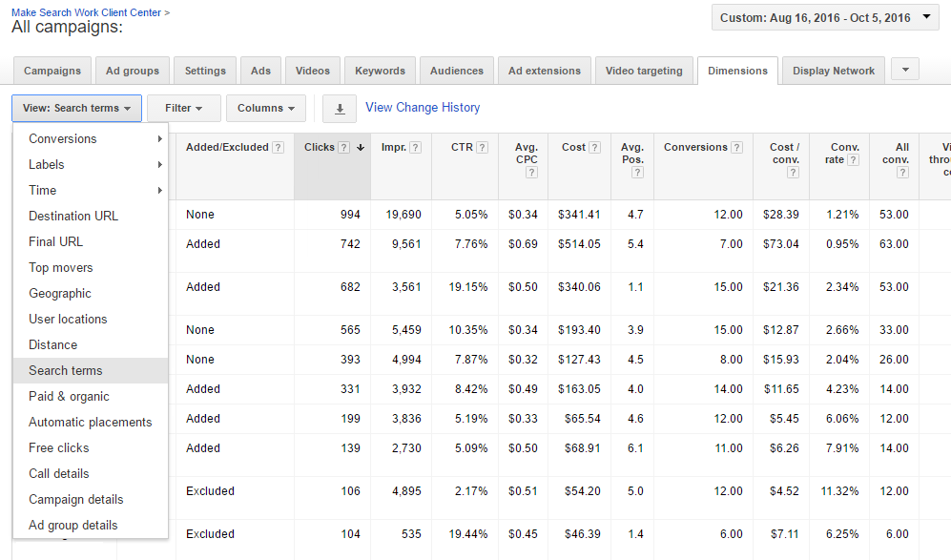Open Make Search Work Client Center link
951x560 pixels.
[86, 12]
